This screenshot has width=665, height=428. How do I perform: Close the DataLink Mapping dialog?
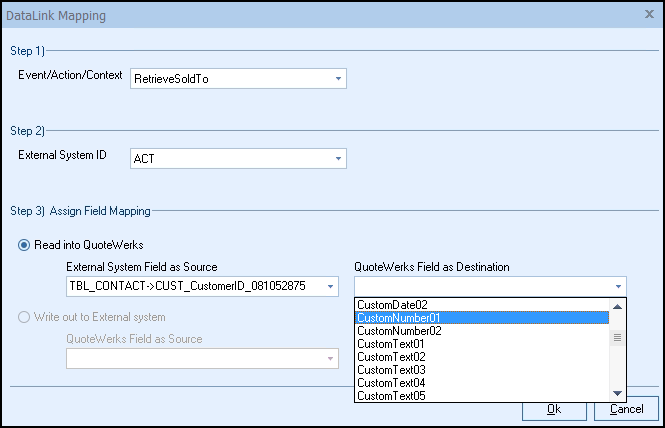[650, 16]
